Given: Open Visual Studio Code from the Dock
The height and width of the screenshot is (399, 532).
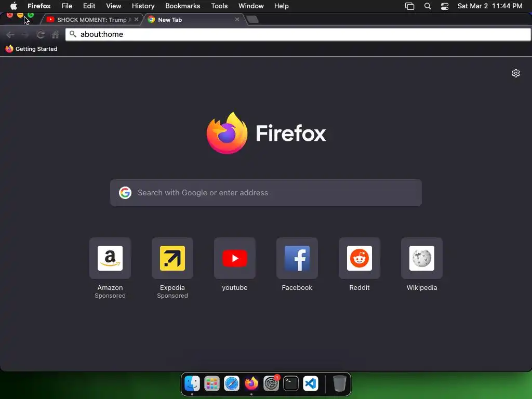Looking at the screenshot, I should coord(311,383).
